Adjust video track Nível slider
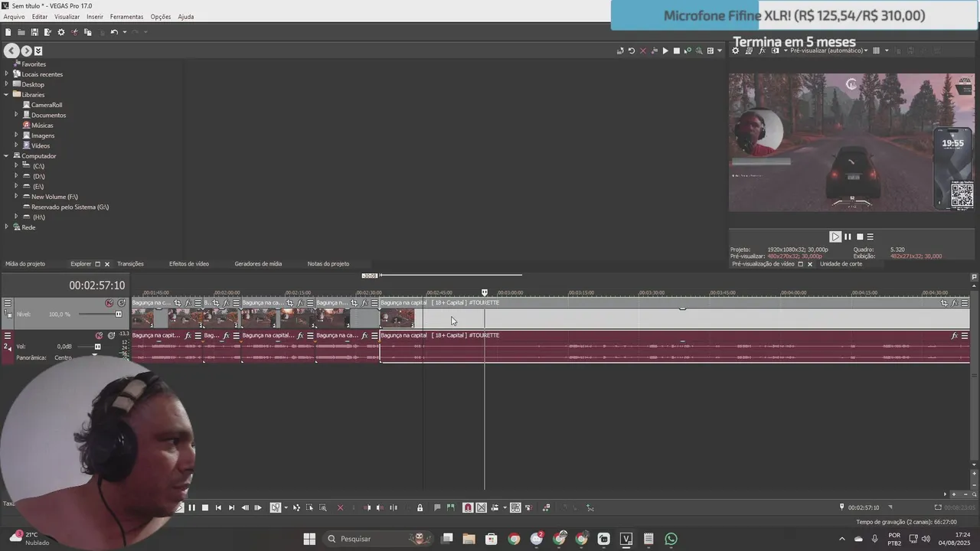Viewport: 980px width, 551px height. click(119, 314)
